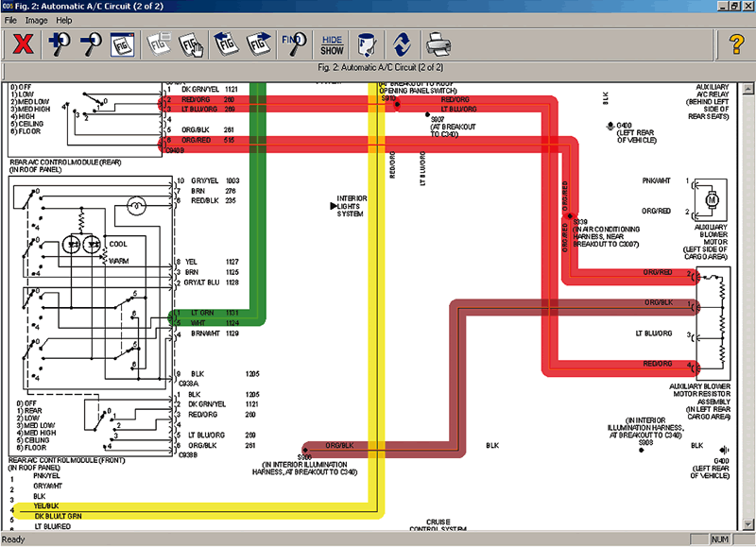Print the wiring diagram
756x547 pixels.
pyautogui.click(x=436, y=44)
